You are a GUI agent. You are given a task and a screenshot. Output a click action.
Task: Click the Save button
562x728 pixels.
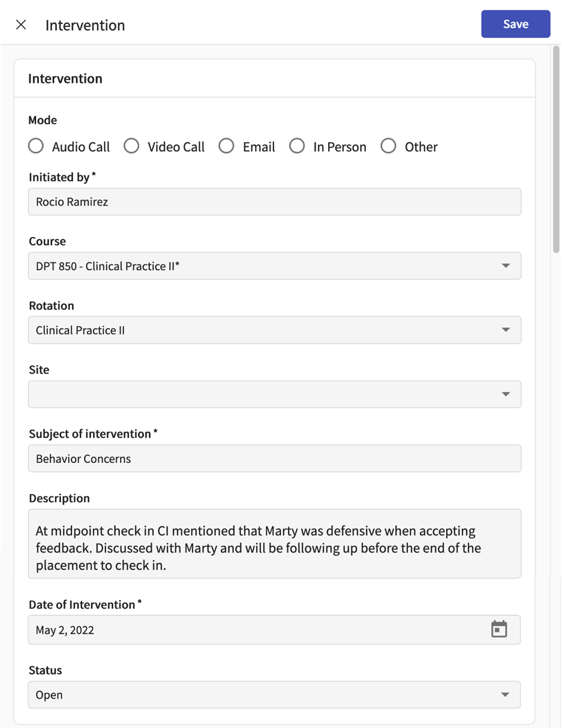[x=515, y=24]
